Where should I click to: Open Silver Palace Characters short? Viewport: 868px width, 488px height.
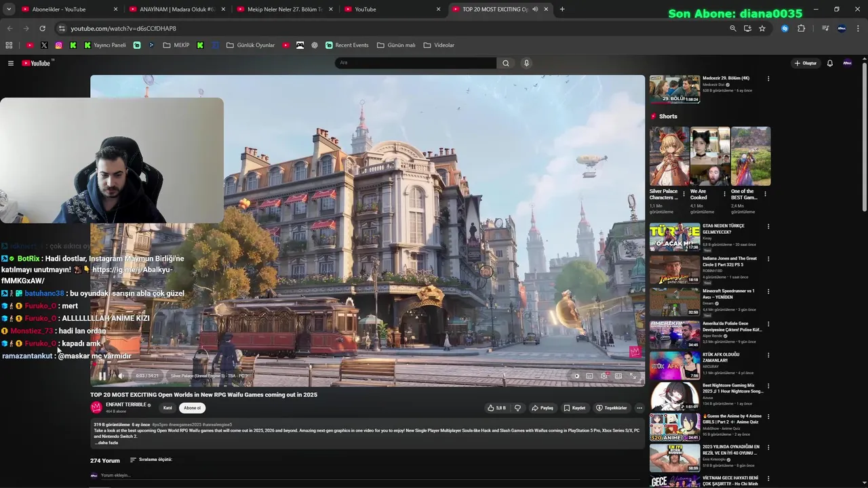(669, 156)
